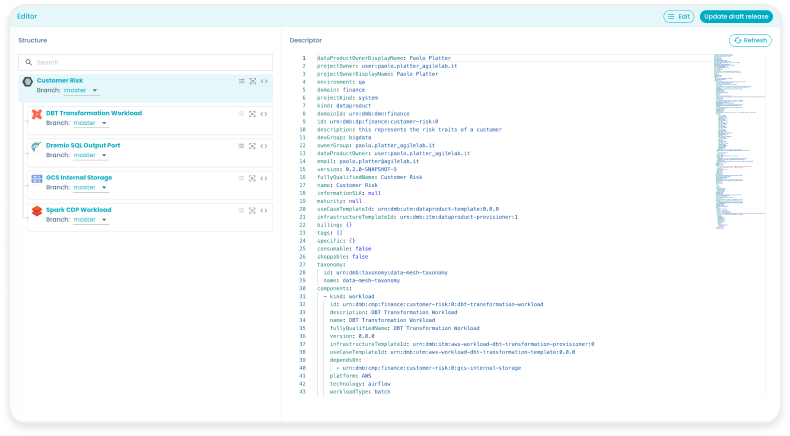Click the Edit button

click(678, 17)
